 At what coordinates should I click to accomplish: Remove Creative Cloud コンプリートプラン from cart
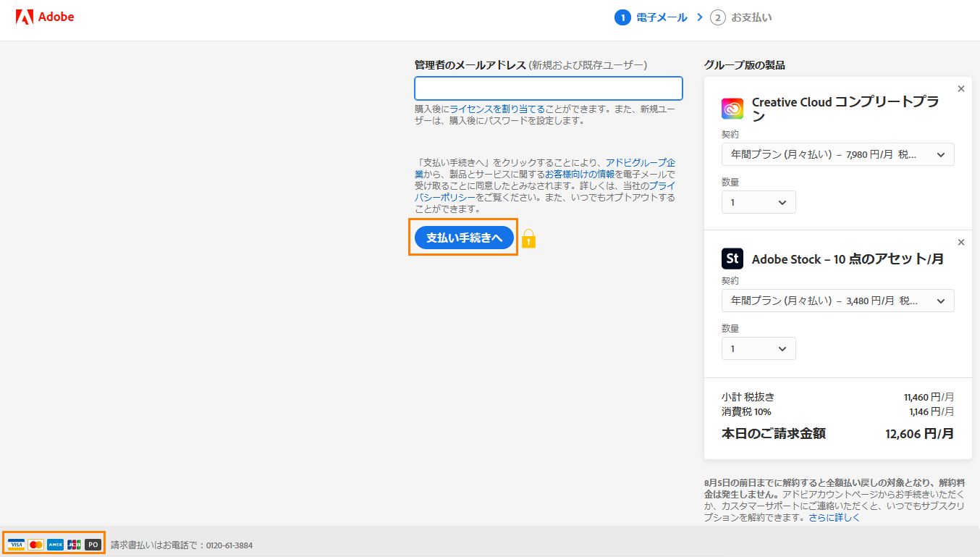click(961, 89)
